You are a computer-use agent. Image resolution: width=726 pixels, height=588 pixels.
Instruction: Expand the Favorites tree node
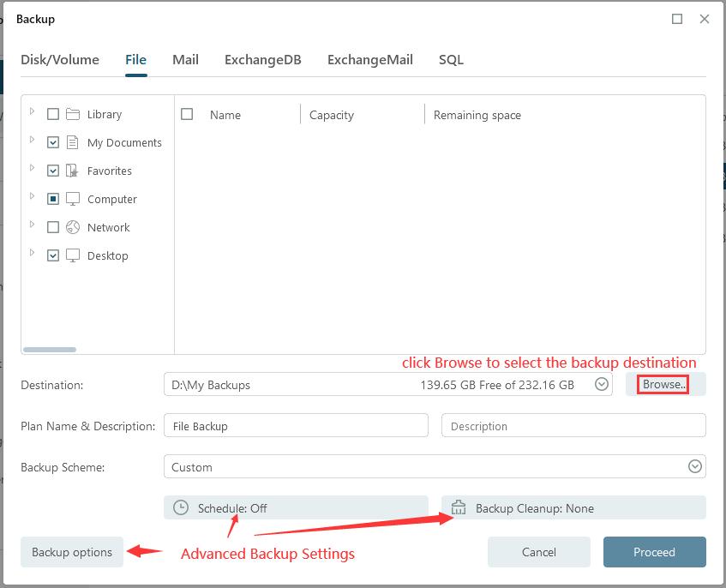(x=32, y=168)
